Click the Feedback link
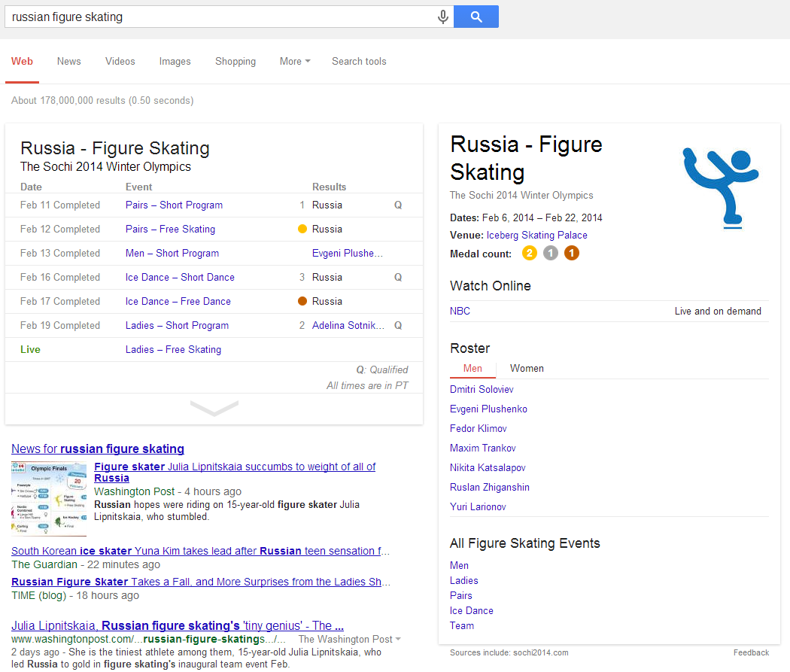This screenshot has width=790, height=672. [751, 652]
